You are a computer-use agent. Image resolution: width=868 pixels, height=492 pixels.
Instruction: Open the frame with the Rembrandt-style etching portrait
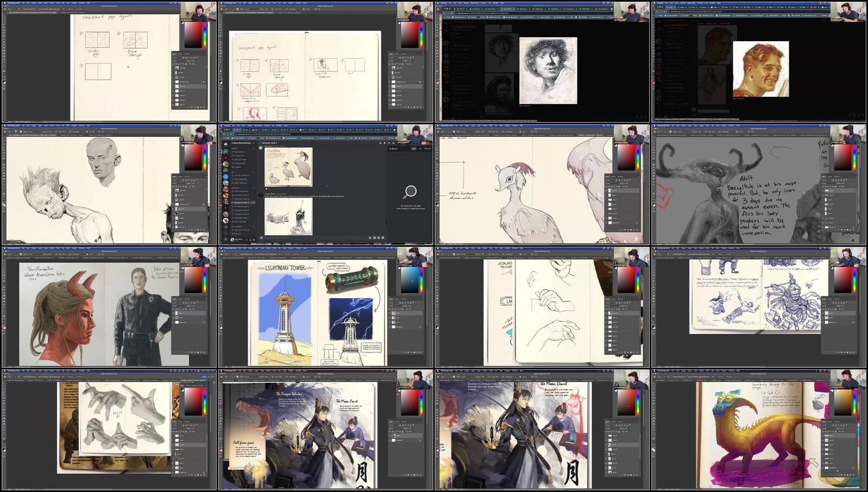point(542,62)
